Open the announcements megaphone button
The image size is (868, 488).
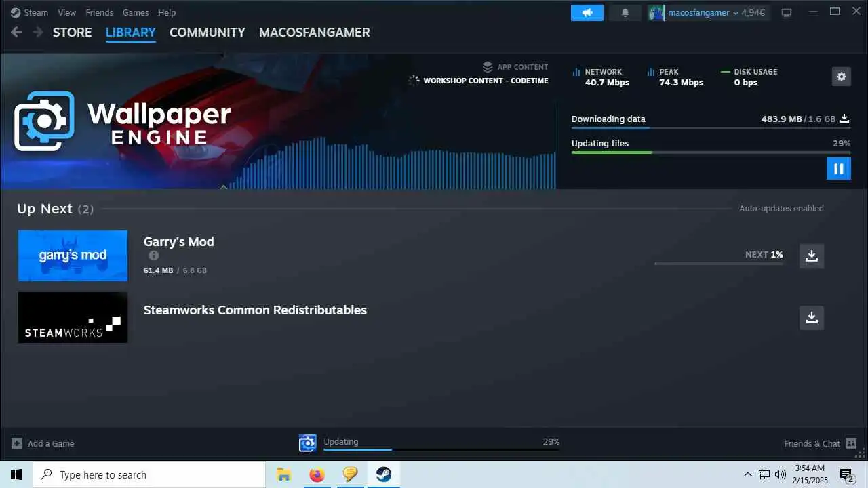[587, 13]
